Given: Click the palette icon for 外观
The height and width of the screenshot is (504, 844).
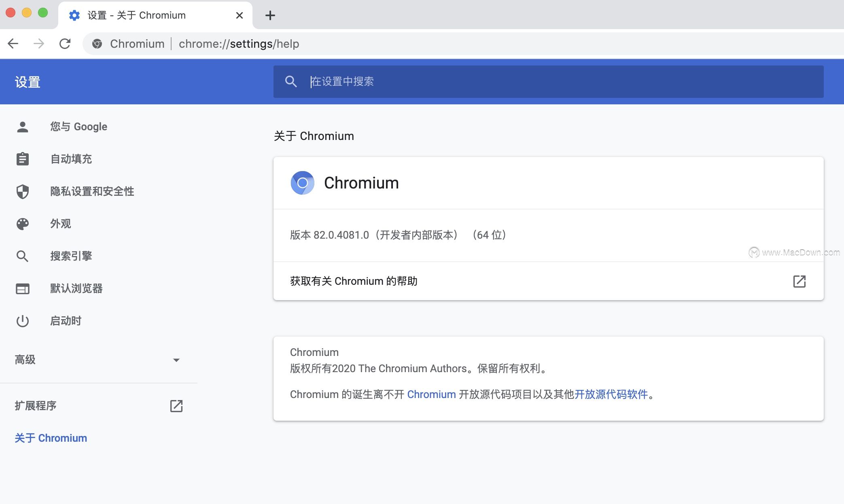Looking at the screenshot, I should (x=23, y=224).
